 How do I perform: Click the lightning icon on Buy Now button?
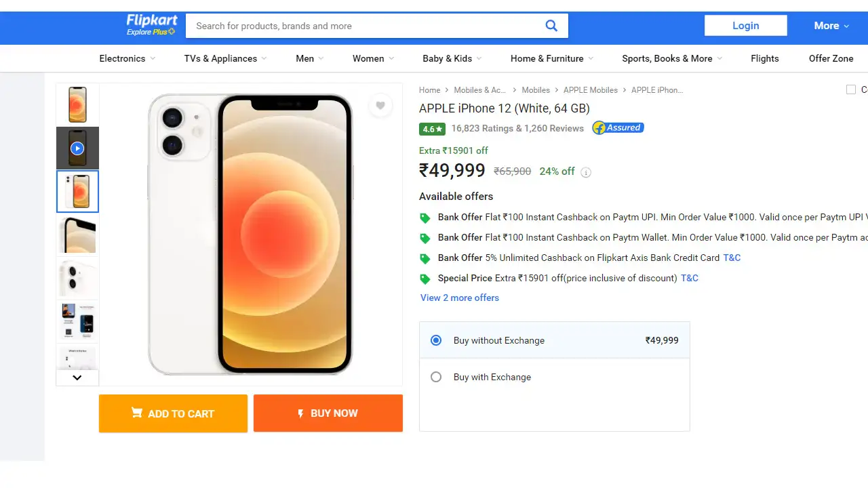(300, 413)
